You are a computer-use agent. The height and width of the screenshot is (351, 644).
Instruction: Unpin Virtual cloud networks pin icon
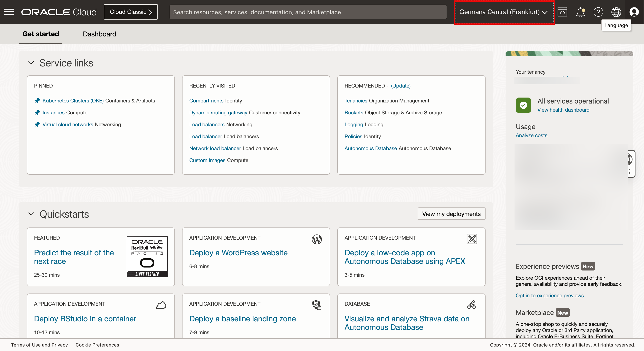(37, 125)
